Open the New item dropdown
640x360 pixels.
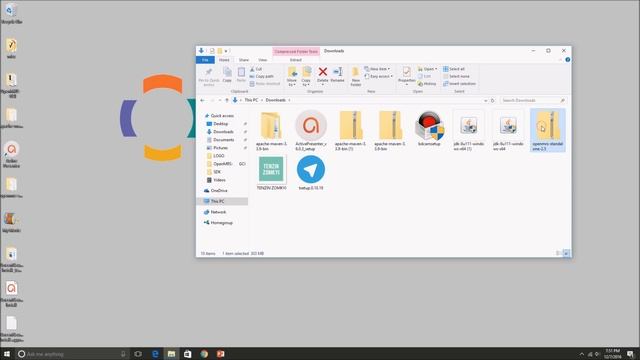click(377, 69)
